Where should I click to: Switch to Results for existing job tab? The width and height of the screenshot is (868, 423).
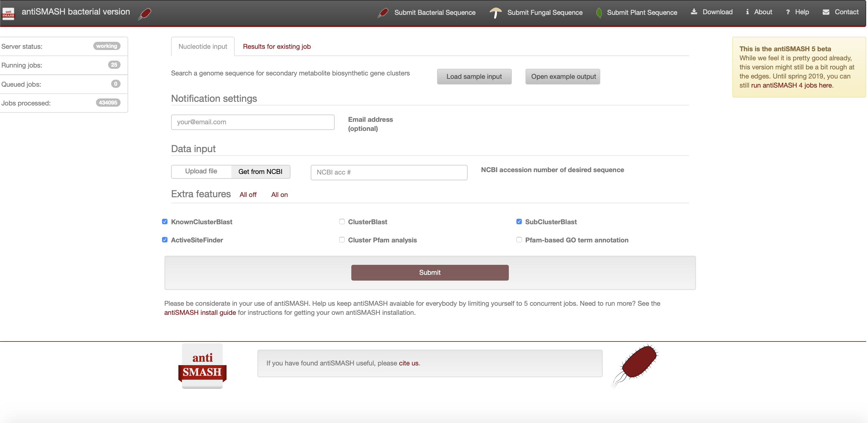point(277,47)
